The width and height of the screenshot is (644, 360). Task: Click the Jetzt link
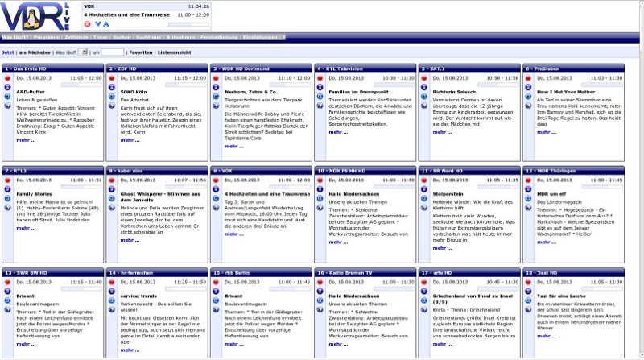pyautogui.click(x=8, y=52)
